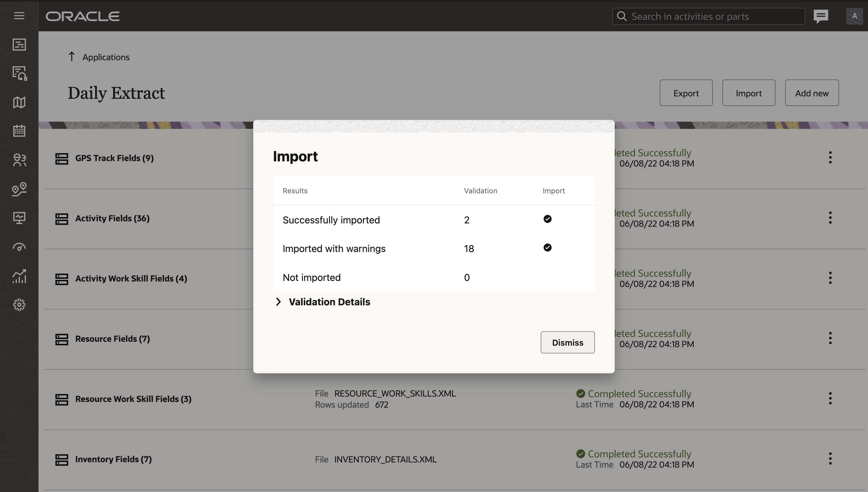
Task: Click the user avatar A
Action: 854,16
